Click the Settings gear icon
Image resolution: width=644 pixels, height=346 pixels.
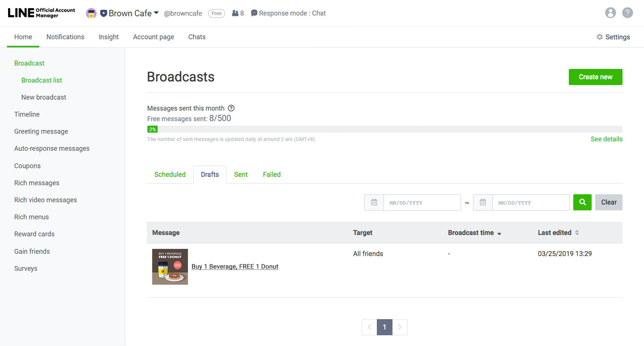coord(600,37)
